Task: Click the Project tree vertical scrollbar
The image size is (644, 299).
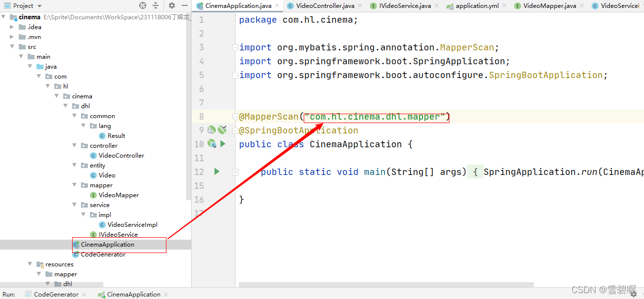Action: point(189,106)
